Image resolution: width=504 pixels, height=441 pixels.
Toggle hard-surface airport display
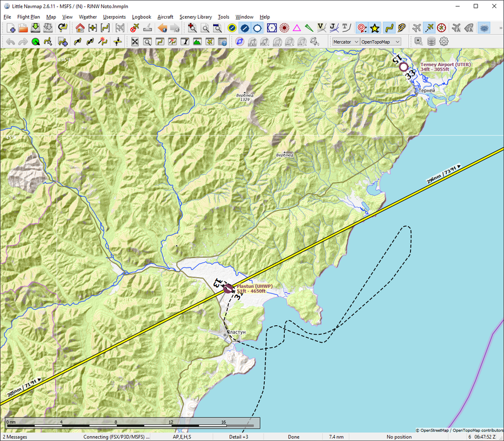point(245,28)
